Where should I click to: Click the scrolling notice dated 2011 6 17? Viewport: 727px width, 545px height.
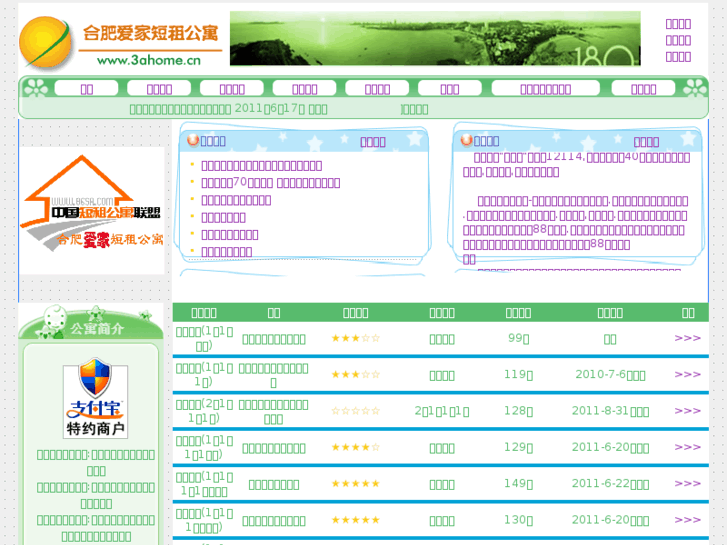tap(228, 109)
